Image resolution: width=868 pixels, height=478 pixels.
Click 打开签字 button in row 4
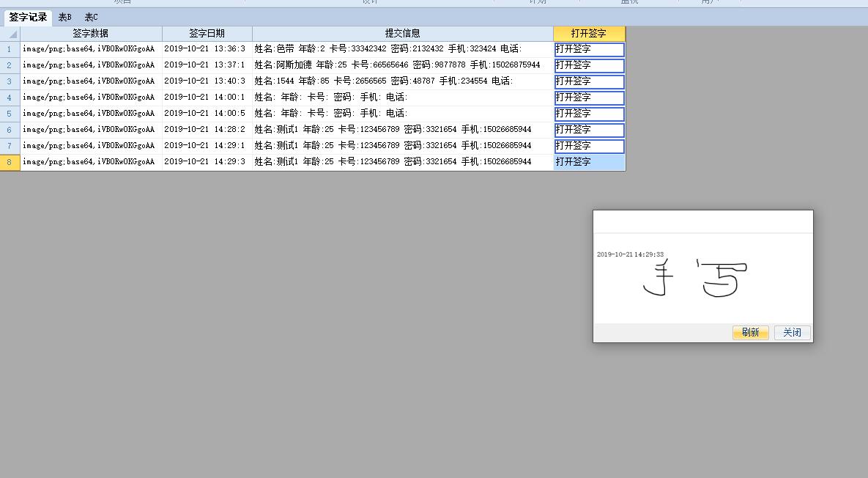[x=590, y=98]
